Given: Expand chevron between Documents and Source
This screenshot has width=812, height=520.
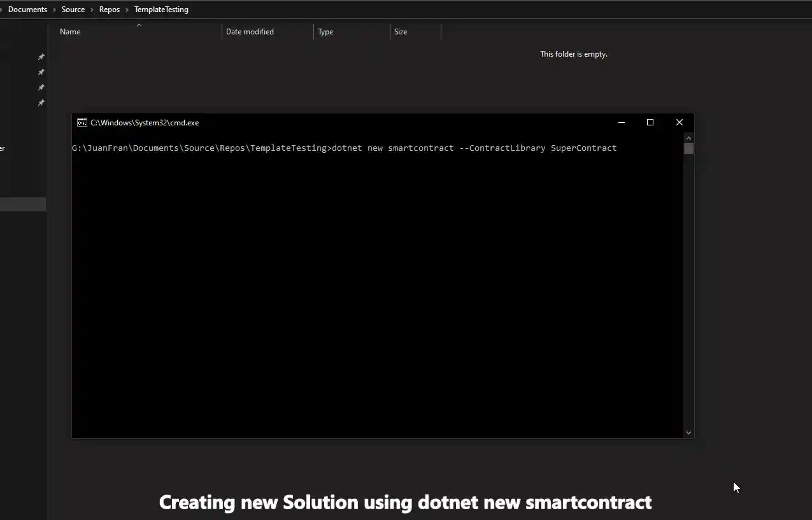Looking at the screenshot, I should tap(54, 10).
